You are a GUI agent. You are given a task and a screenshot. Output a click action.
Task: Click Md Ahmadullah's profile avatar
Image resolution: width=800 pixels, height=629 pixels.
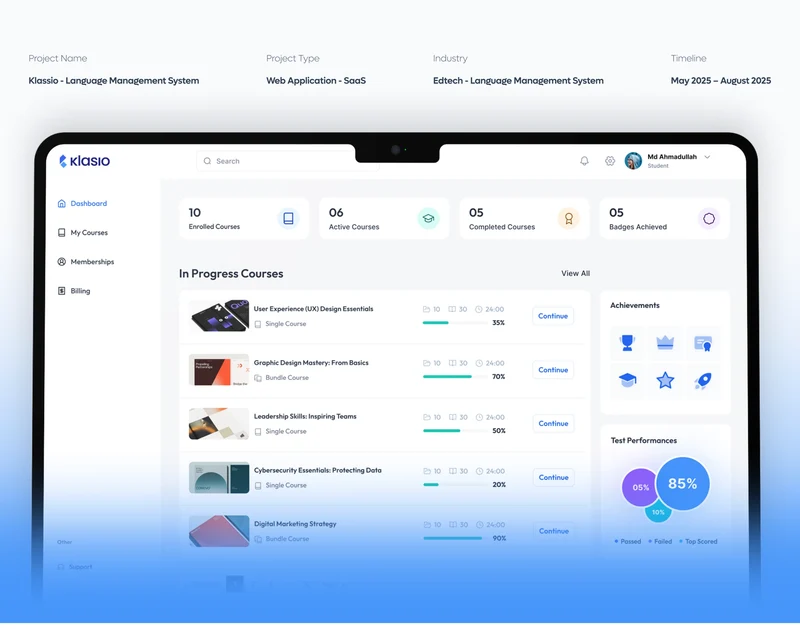point(633,161)
